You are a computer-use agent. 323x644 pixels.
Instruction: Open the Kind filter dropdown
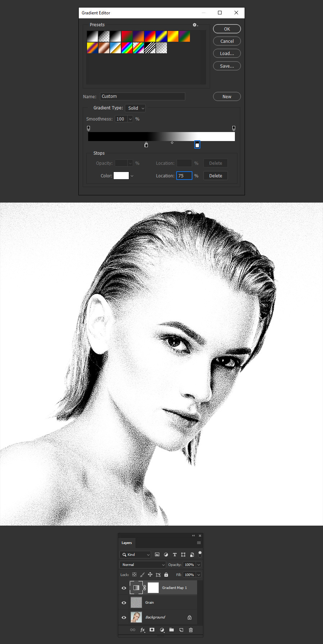(x=135, y=554)
